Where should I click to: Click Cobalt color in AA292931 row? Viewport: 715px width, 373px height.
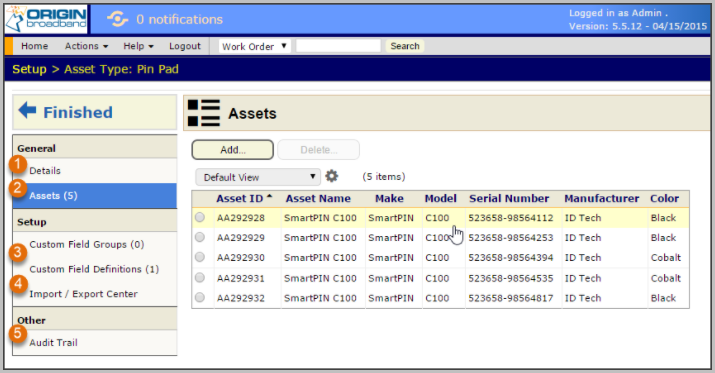click(x=666, y=278)
